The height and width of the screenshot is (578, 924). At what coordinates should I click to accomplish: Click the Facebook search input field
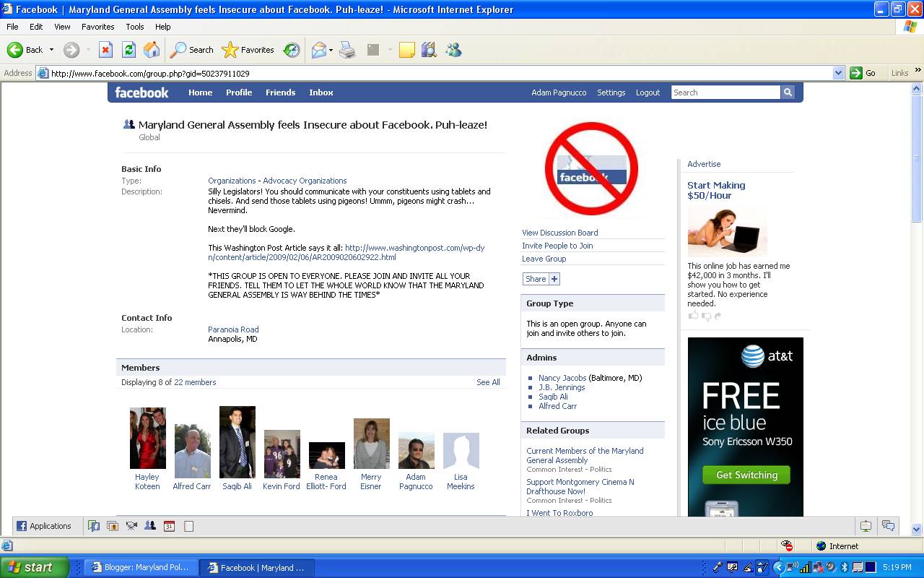[725, 92]
